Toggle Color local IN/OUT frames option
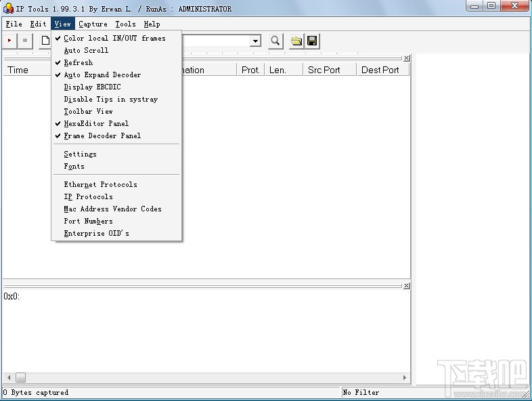The height and width of the screenshot is (401, 532). [x=116, y=38]
